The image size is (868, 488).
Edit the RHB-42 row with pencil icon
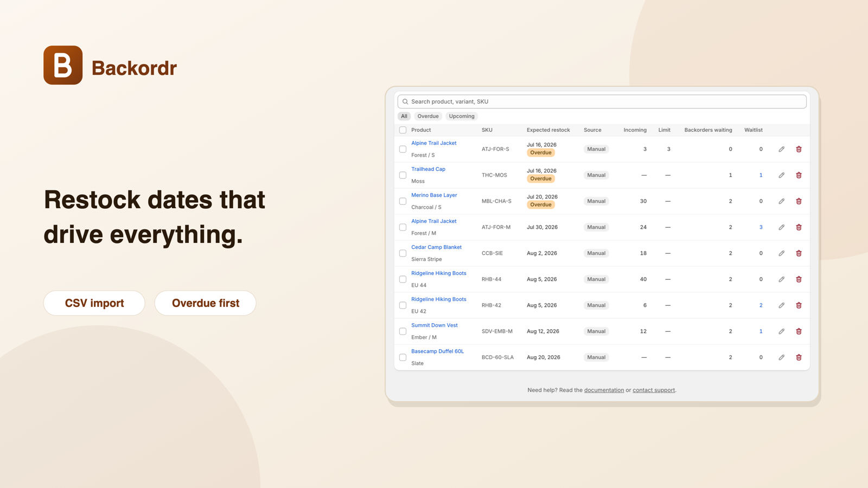point(781,305)
